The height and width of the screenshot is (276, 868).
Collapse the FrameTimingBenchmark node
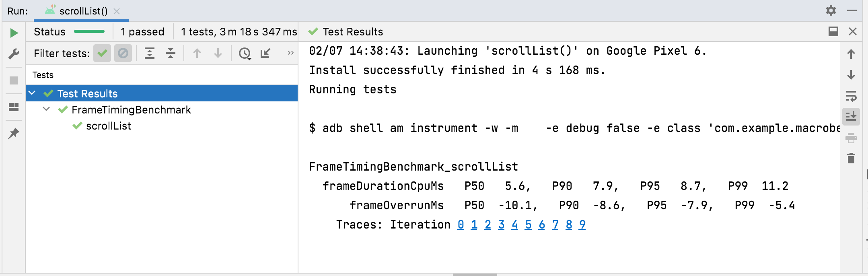pyautogui.click(x=46, y=109)
